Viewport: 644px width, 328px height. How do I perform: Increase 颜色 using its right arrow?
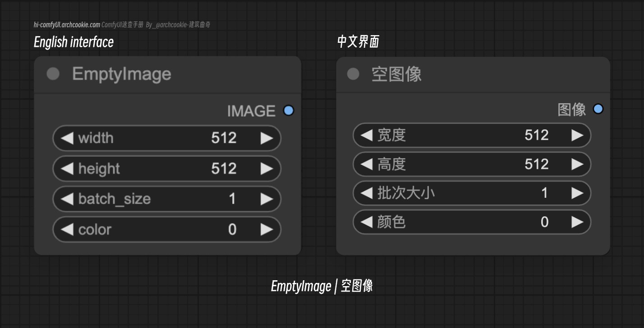pos(577,222)
